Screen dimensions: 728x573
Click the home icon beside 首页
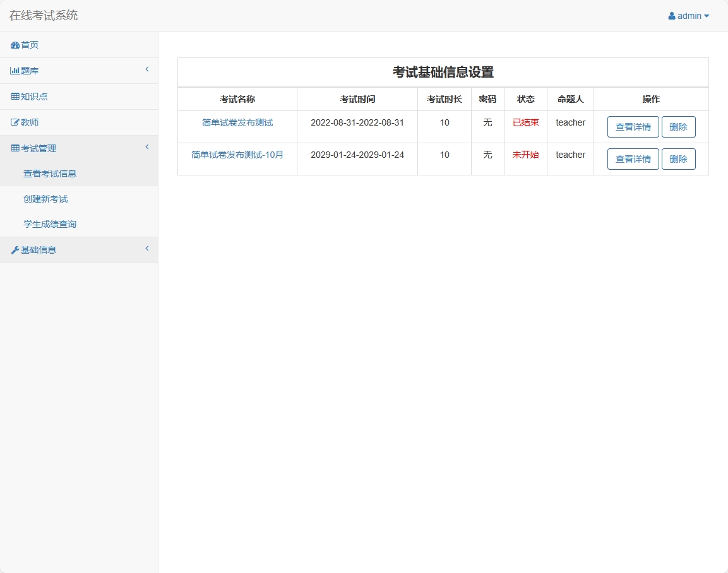coord(14,45)
